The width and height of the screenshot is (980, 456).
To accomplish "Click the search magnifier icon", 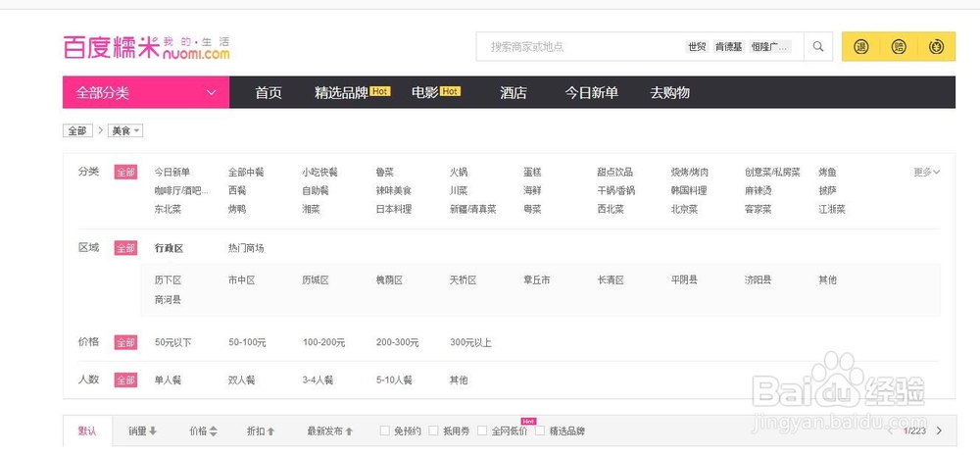I will click(x=817, y=46).
